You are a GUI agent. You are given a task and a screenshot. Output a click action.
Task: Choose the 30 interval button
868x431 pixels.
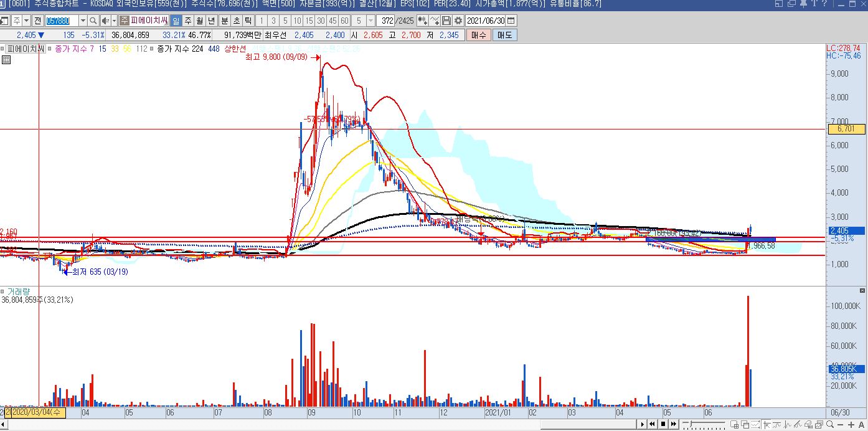(x=321, y=21)
